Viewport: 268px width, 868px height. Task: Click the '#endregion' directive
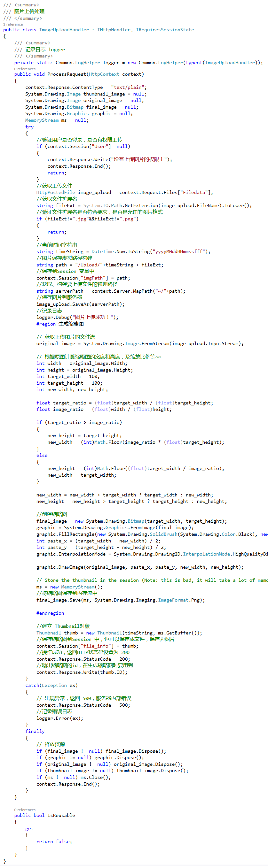[x=50, y=613]
